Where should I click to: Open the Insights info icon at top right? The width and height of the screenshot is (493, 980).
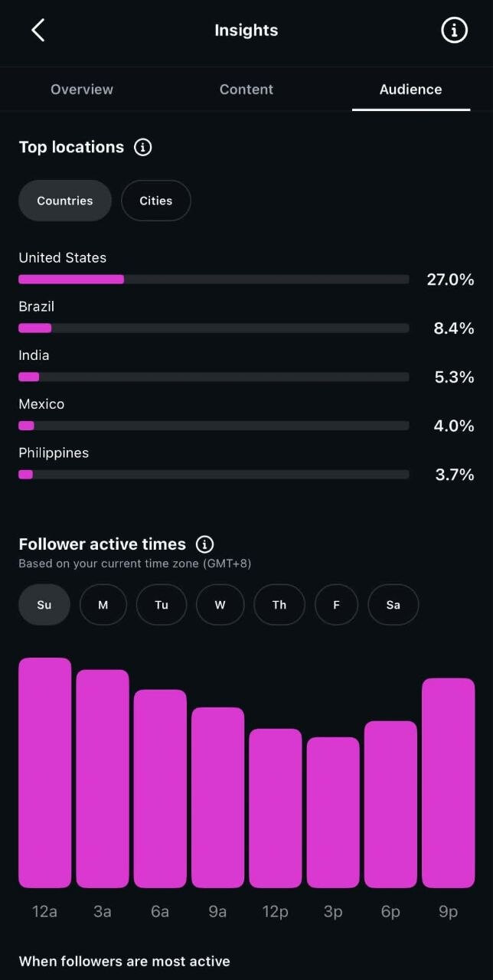(x=454, y=31)
